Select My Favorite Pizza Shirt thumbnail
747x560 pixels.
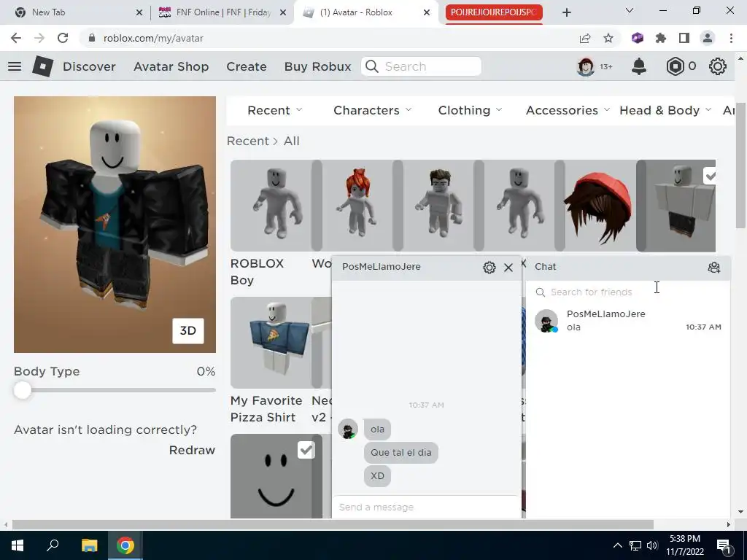coord(276,343)
